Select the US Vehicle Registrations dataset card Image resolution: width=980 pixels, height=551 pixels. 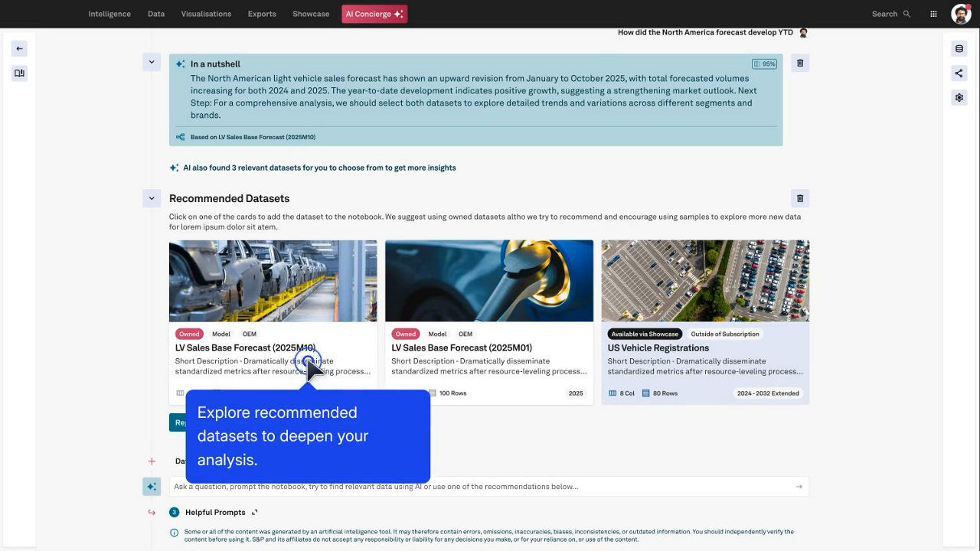point(704,321)
